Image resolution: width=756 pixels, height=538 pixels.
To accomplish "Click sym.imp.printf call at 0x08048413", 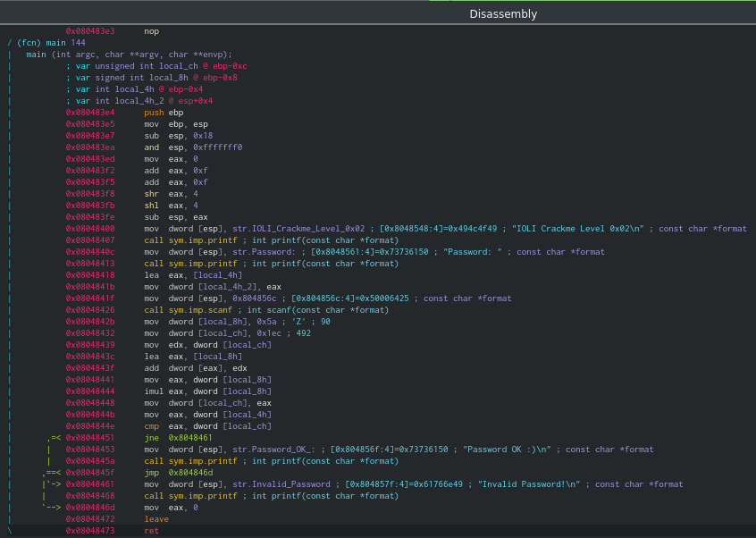I will click(x=203, y=264).
